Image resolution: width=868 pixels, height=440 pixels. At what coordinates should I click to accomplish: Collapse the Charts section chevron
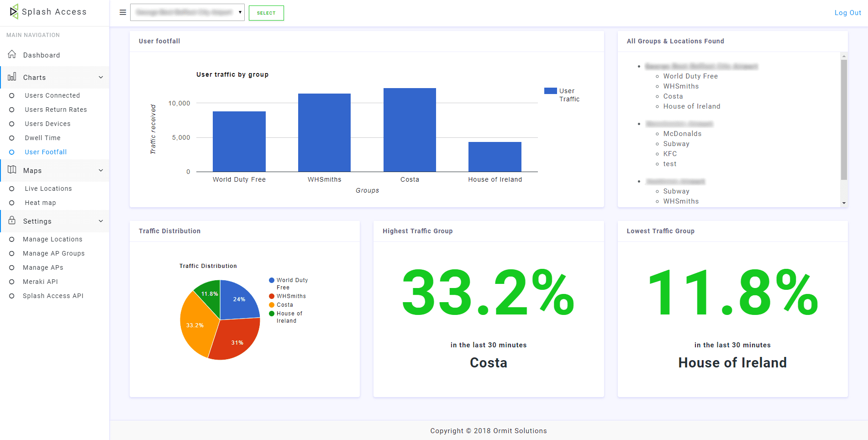pos(101,77)
